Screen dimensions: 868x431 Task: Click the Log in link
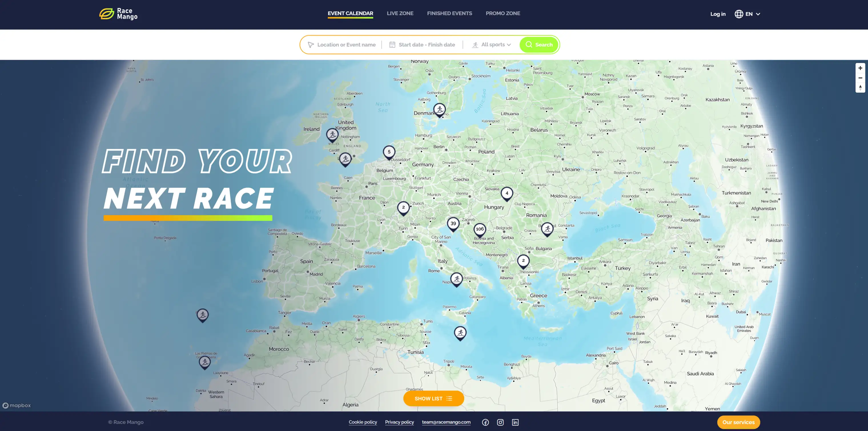click(718, 14)
